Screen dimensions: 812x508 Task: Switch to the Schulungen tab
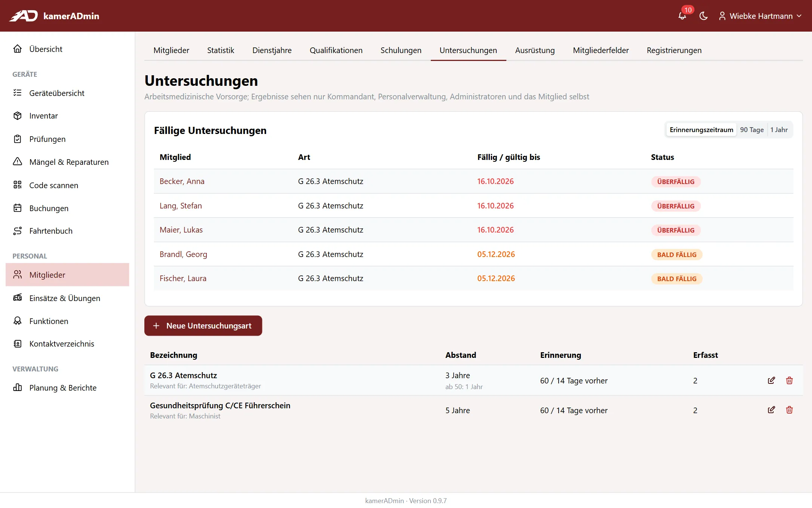(401, 50)
